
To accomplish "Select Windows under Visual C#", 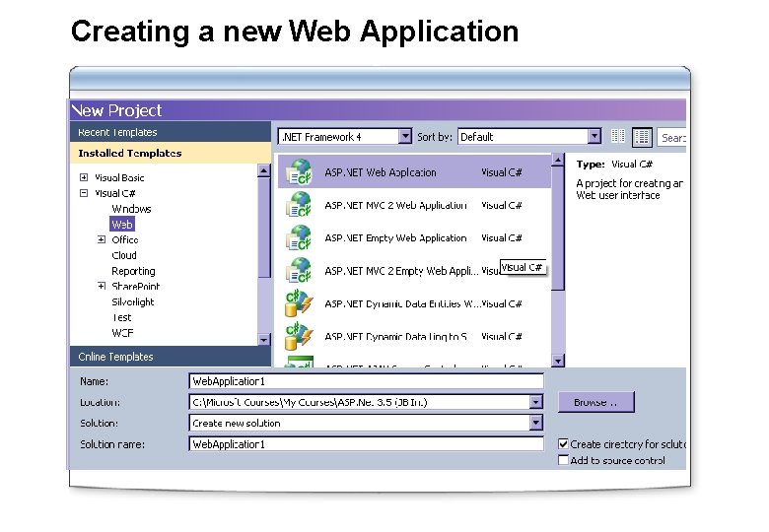I will [131, 209].
